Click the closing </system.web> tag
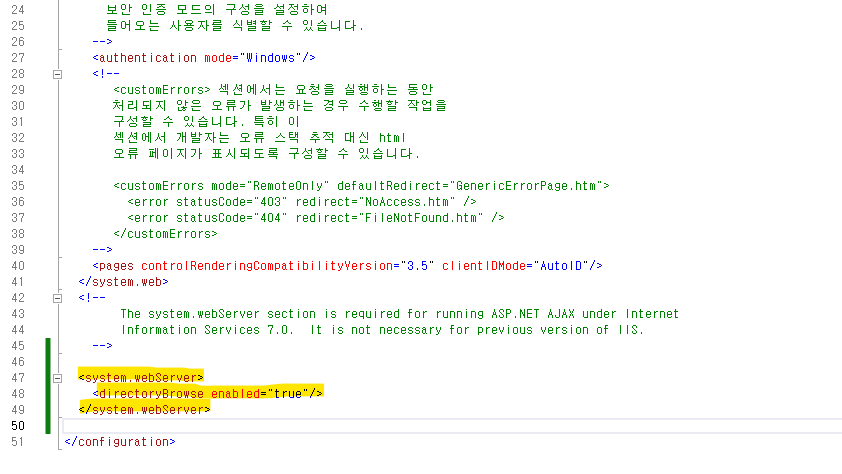The height and width of the screenshot is (474, 842). pyautogui.click(x=124, y=282)
